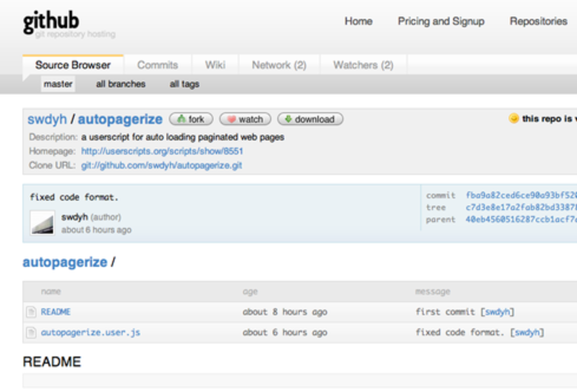Switch to the Commits tab
The image size is (577, 392).
tap(158, 65)
